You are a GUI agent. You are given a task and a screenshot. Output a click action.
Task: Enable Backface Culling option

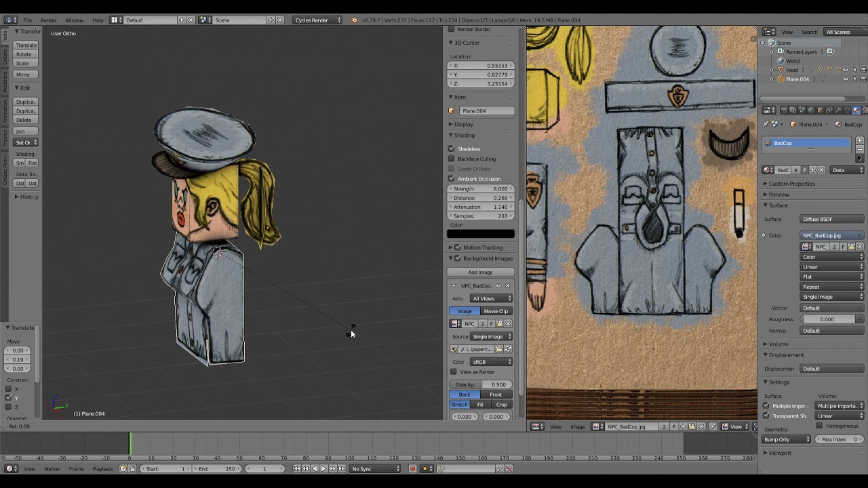pyautogui.click(x=452, y=159)
